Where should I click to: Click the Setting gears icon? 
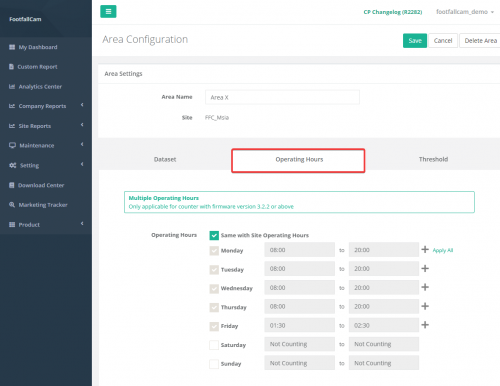pyautogui.click(x=13, y=165)
